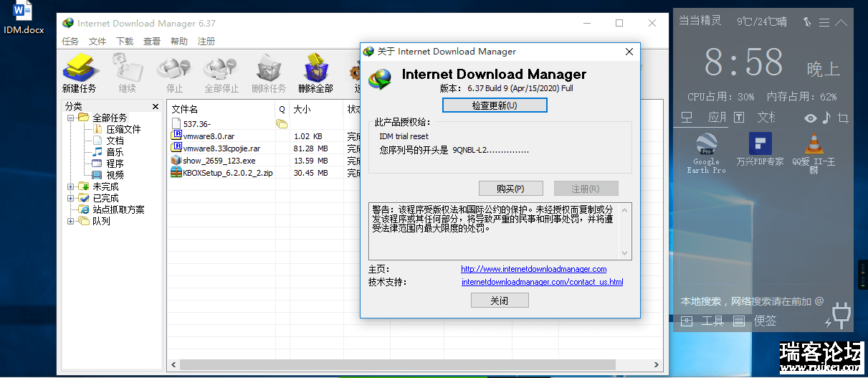
Task: Click the queue icon in the 537.36- row
Action: pos(282,123)
